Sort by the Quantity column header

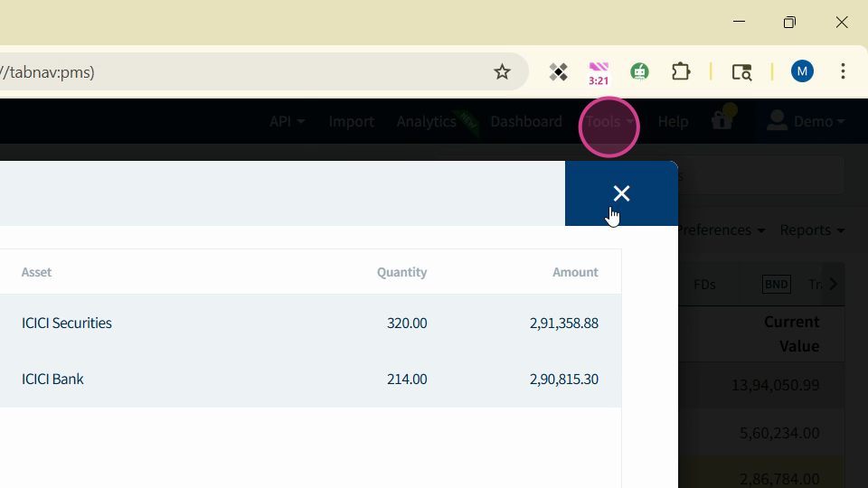tap(401, 272)
